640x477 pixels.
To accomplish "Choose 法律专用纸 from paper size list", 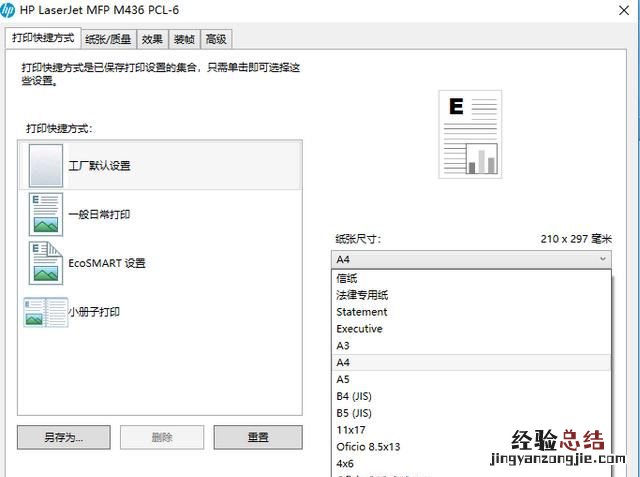I will pyautogui.click(x=471, y=295).
